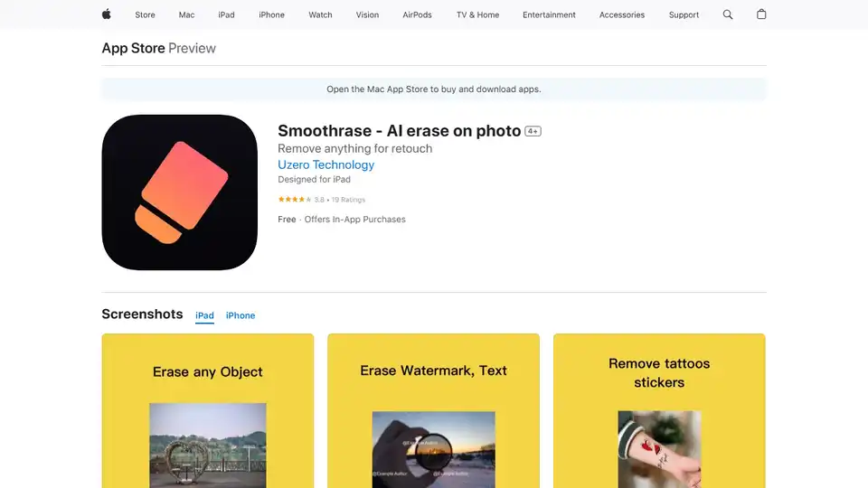The width and height of the screenshot is (868, 488).
Task: Click the Apple logo icon
Action: (x=106, y=14)
